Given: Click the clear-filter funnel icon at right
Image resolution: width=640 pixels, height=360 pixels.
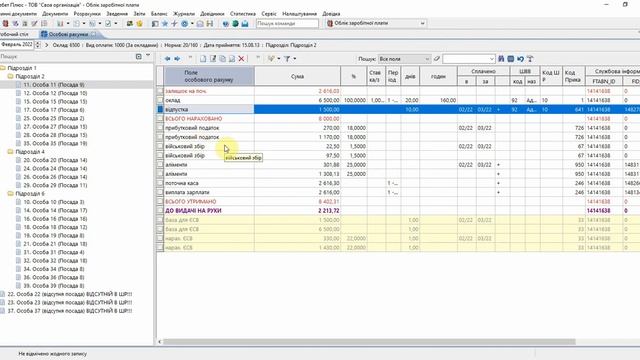Looking at the screenshot, I should tap(530, 59).
